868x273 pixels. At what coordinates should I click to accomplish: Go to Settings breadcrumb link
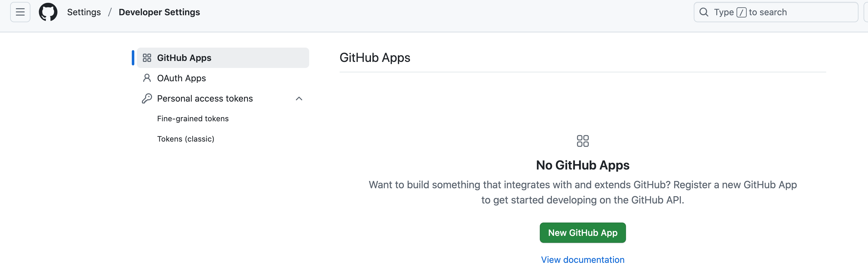click(84, 12)
